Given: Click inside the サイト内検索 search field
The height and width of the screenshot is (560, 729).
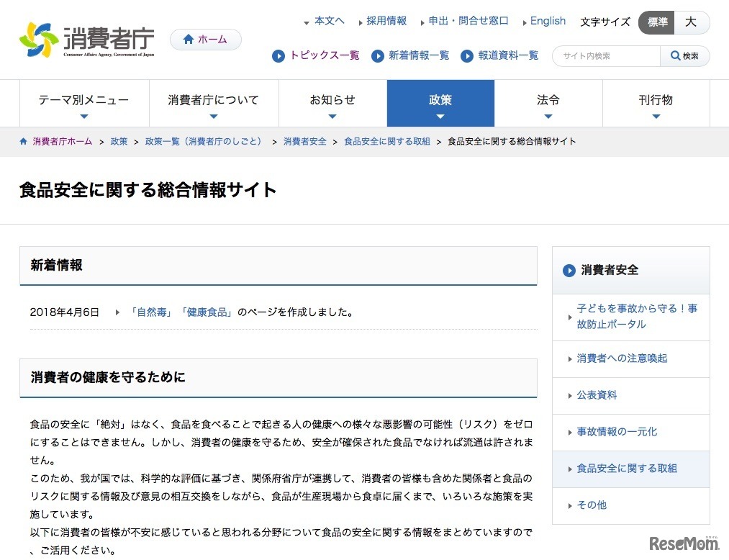Looking at the screenshot, I should [x=605, y=55].
